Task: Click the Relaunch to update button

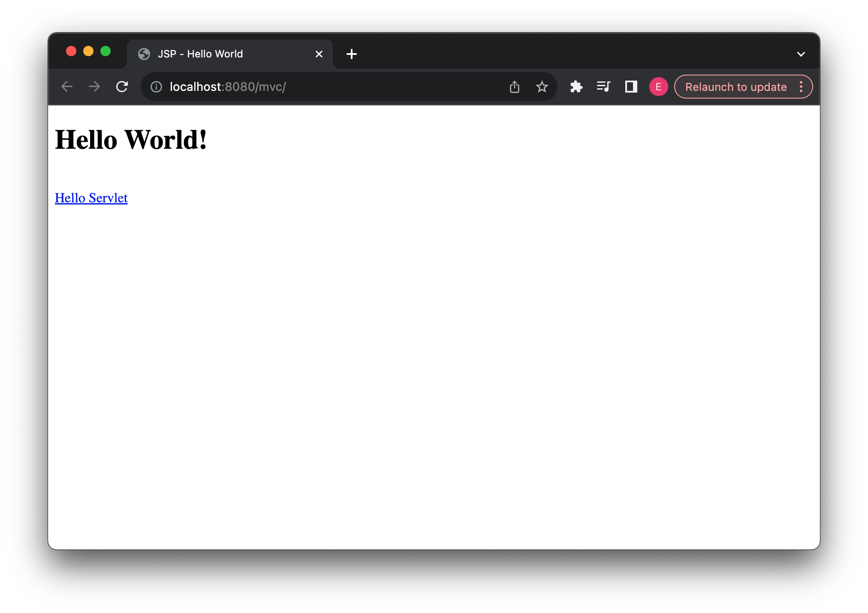Action: pos(734,87)
